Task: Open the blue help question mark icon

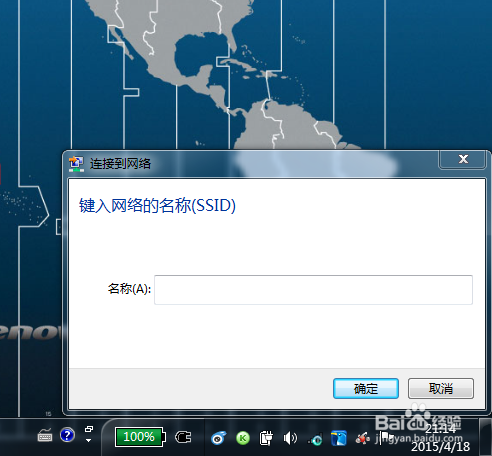Action: point(67,435)
